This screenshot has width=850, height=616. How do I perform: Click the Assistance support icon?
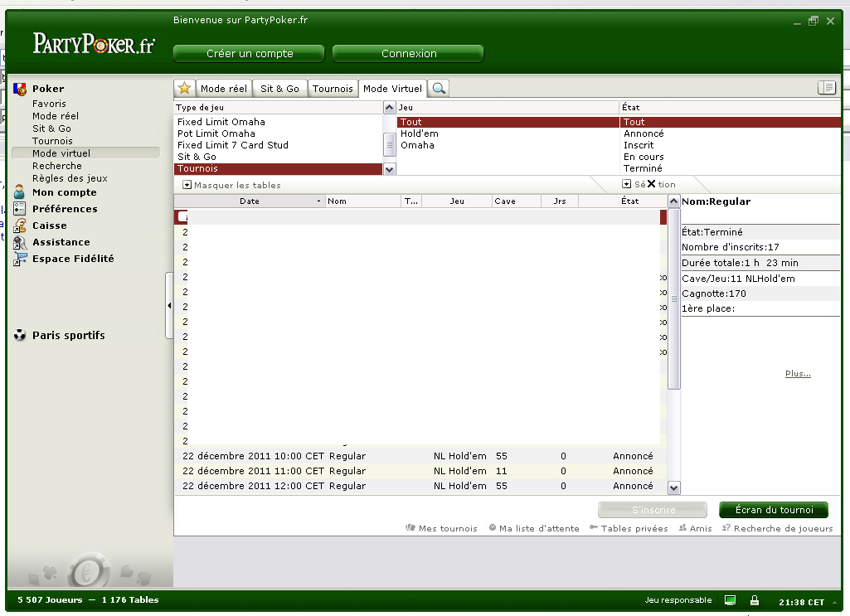(x=20, y=242)
